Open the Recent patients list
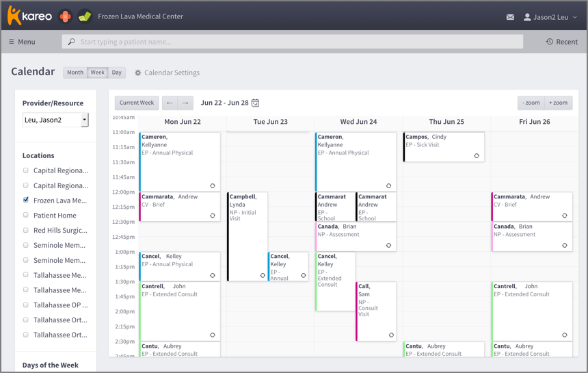588x373 pixels. (562, 42)
